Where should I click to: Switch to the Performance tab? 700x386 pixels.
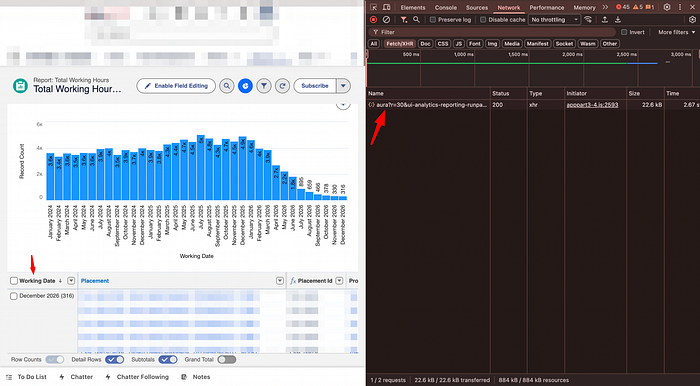tap(547, 8)
